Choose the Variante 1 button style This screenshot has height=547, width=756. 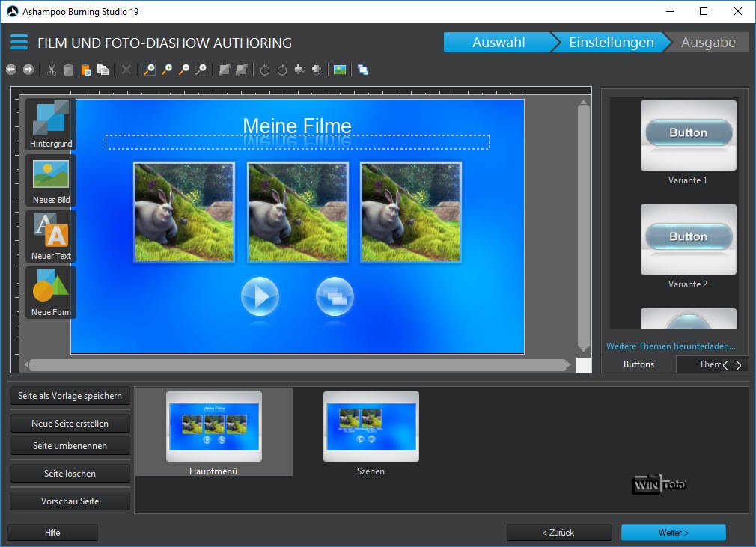[x=688, y=135]
